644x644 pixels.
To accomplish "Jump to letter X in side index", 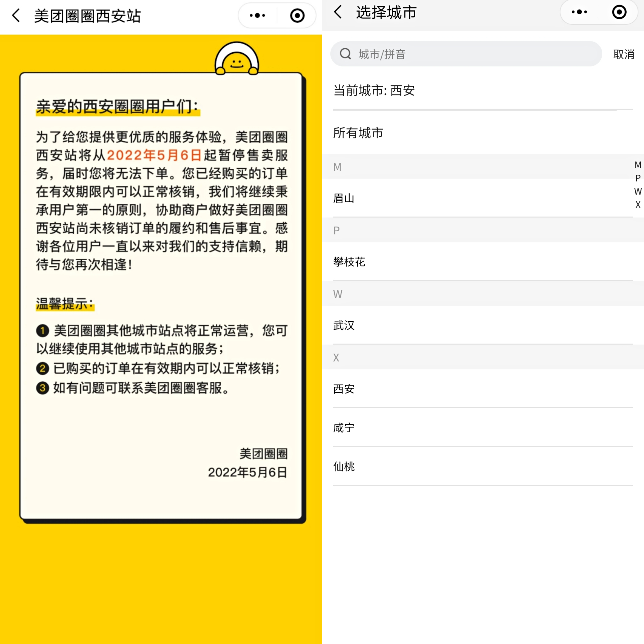I will [638, 205].
